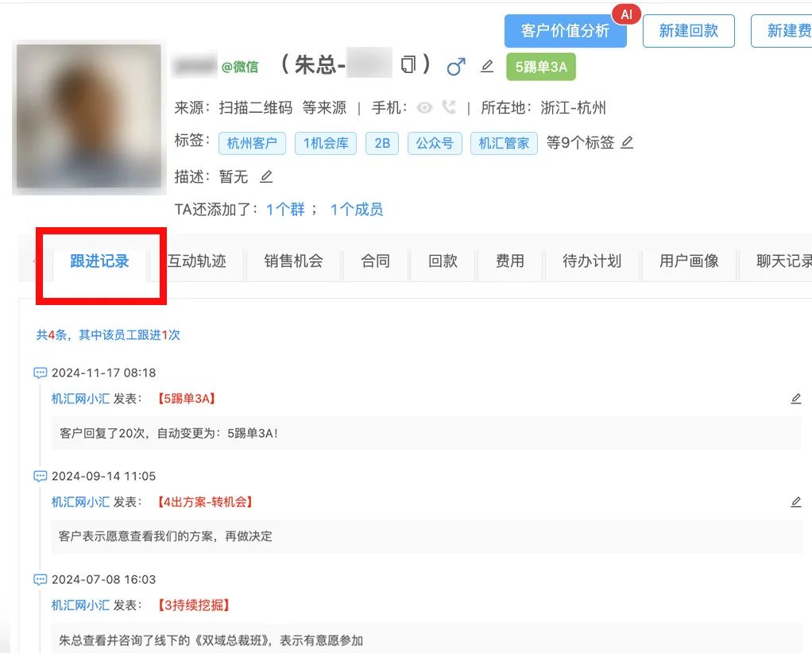Reveal phone number with the eye icon

pos(424,108)
